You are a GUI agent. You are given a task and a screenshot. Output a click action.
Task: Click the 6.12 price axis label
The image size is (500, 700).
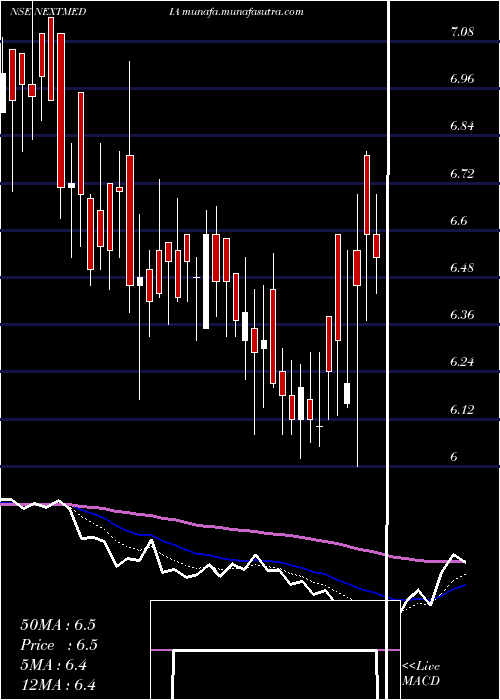click(462, 409)
